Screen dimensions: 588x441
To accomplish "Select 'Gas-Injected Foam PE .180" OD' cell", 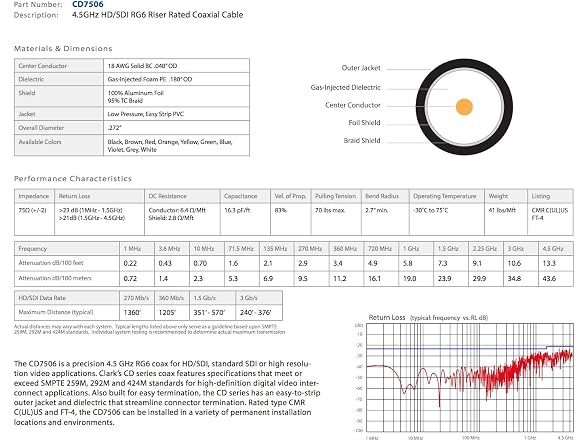I will coord(150,79).
